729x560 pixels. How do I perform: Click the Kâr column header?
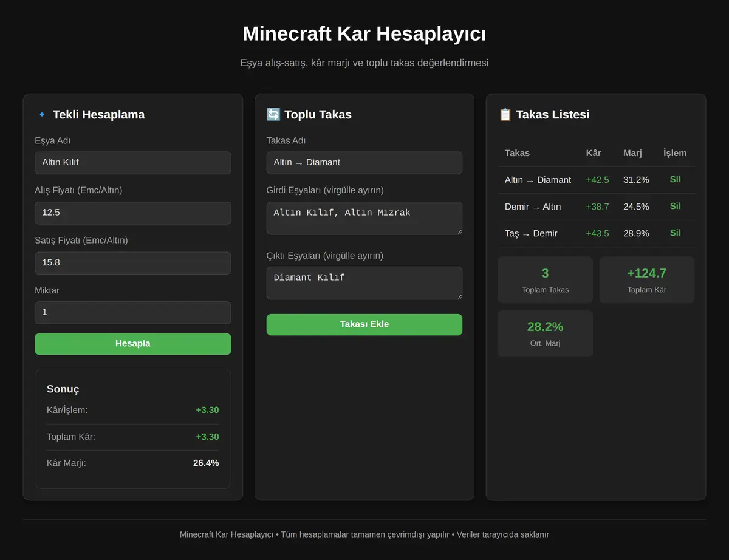pos(594,153)
